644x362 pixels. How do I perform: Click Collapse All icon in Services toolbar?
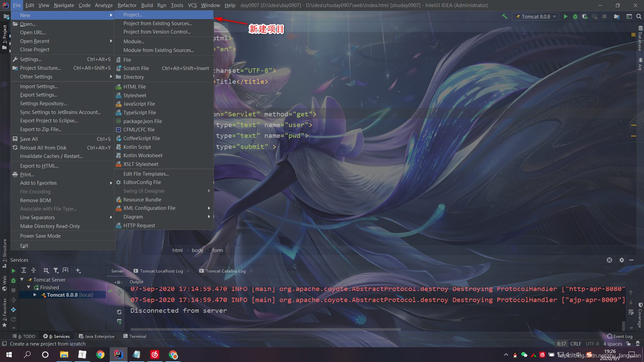(x=34, y=270)
